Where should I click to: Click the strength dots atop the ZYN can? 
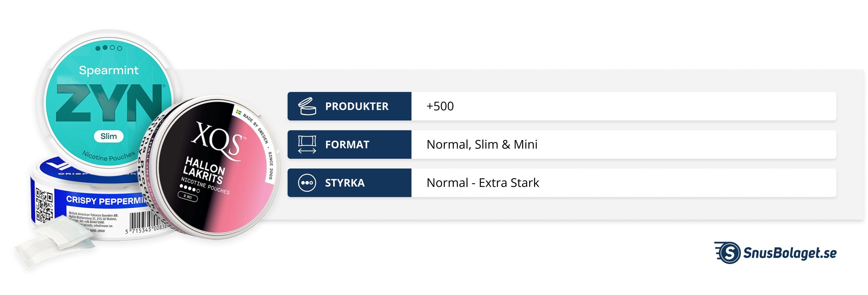coord(109,48)
